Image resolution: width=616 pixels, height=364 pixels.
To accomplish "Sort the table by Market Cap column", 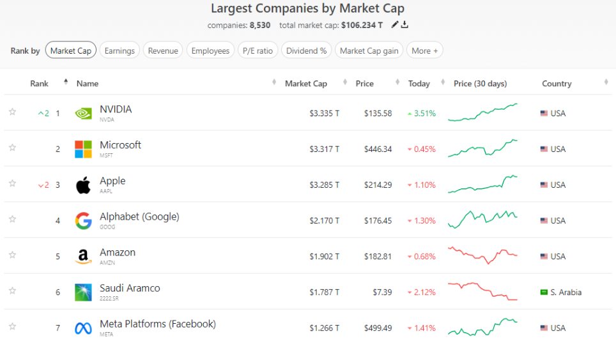I will click(305, 84).
